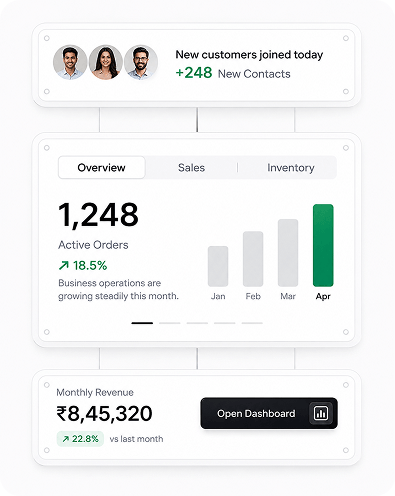Screen dimensions: 395x496
Task: Click the 22.8% growth badge
Action: [x=80, y=439]
